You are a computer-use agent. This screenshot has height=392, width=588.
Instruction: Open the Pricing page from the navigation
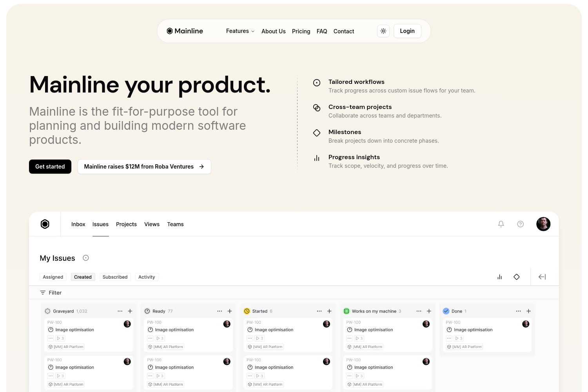[x=301, y=31]
